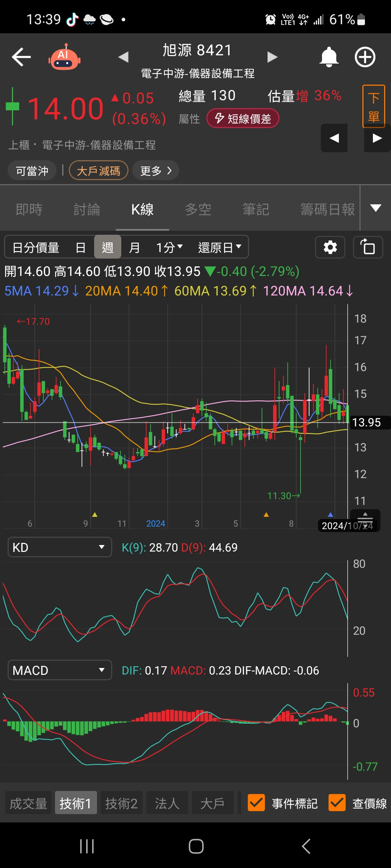The image size is (391, 868).
Task: Switch to the 討論 tab
Action: pos(87,209)
